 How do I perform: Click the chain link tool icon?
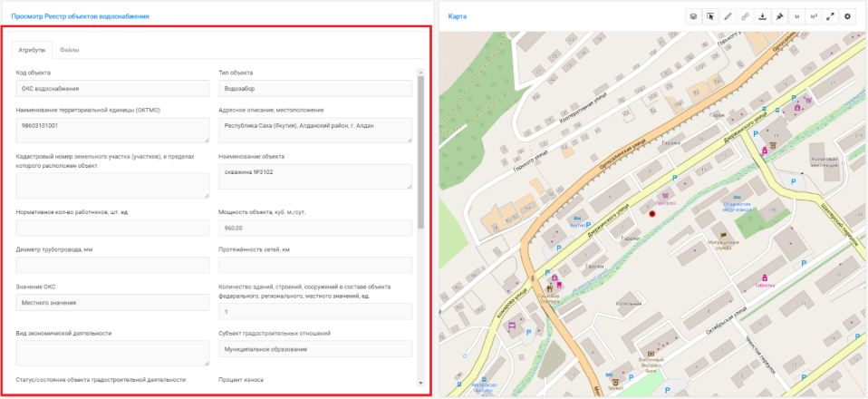[x=745, y=16]
